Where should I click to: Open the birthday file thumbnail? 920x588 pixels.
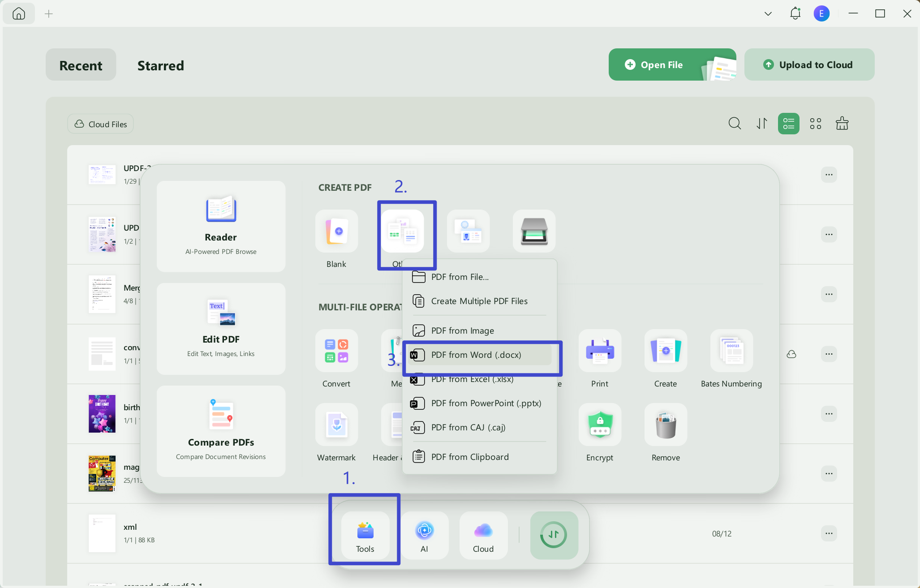pos(102,414)
